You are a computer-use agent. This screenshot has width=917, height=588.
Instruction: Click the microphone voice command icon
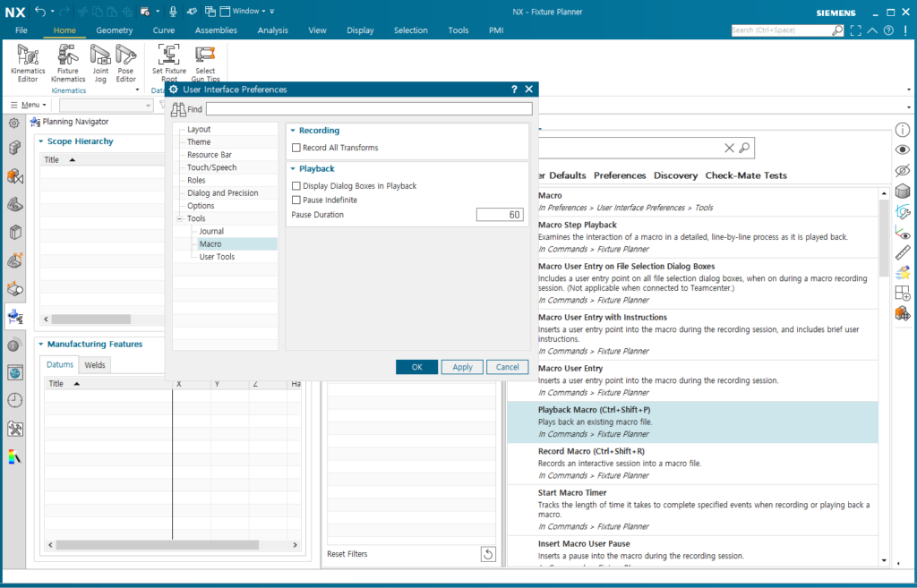(x=173, y=11)
